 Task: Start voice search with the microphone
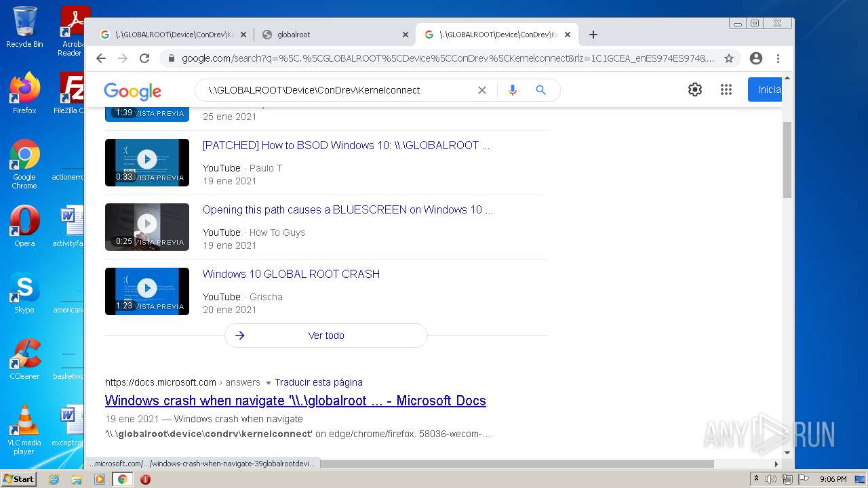coord(513,90)
